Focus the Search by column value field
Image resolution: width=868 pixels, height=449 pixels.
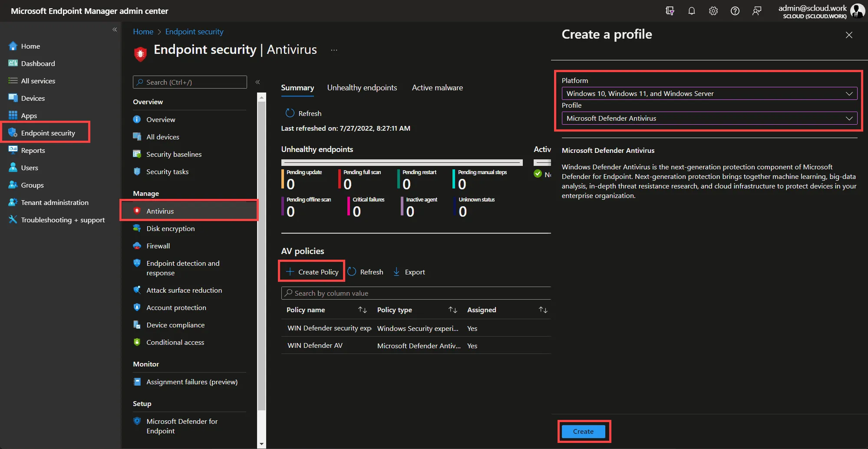[x=416, y=293]
